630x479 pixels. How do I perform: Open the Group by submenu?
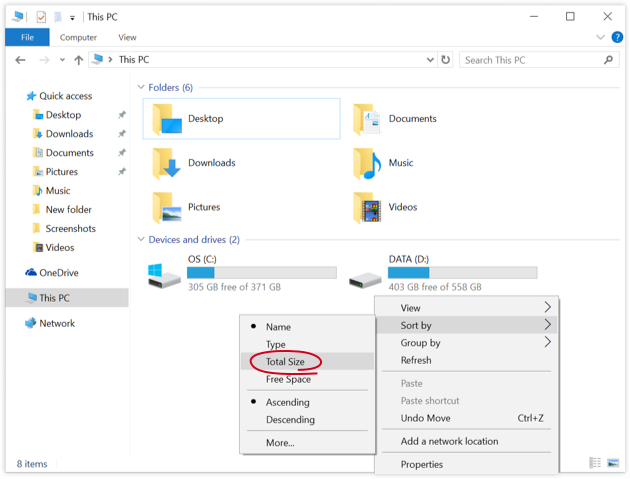pos(466,343)
